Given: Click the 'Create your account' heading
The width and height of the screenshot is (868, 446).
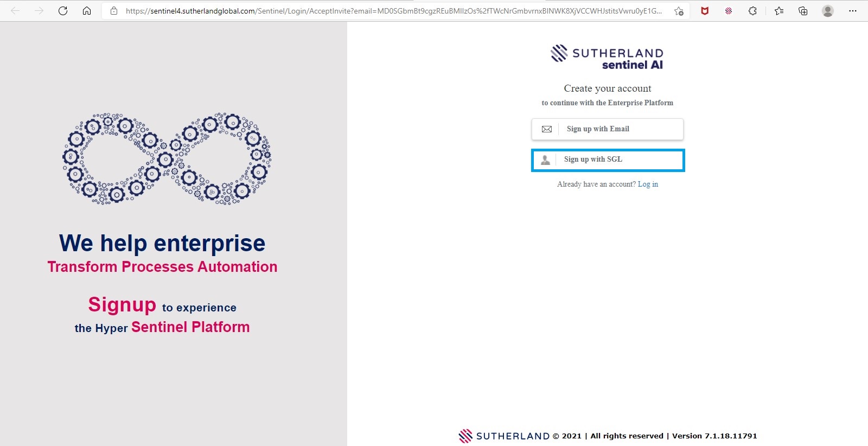Looking at the screenshot, I should tap(608, 88).
